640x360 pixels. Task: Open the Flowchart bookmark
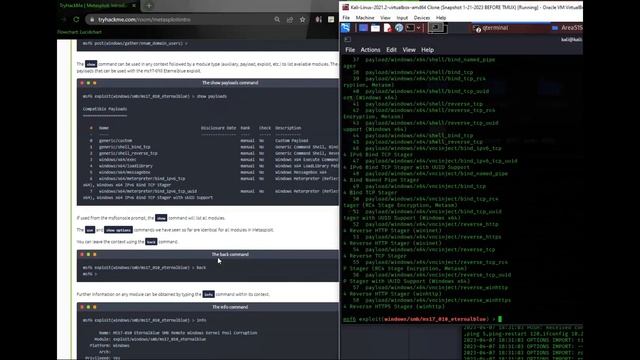[67, 32]
